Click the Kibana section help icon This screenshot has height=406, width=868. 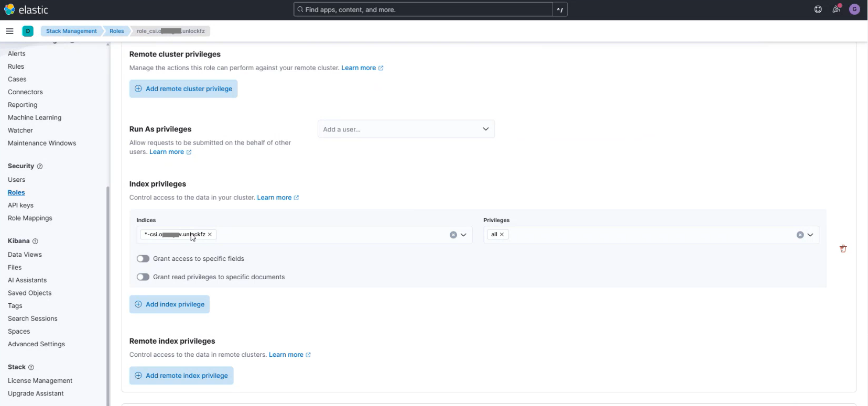pyautogui.click(x=35, y=241)
